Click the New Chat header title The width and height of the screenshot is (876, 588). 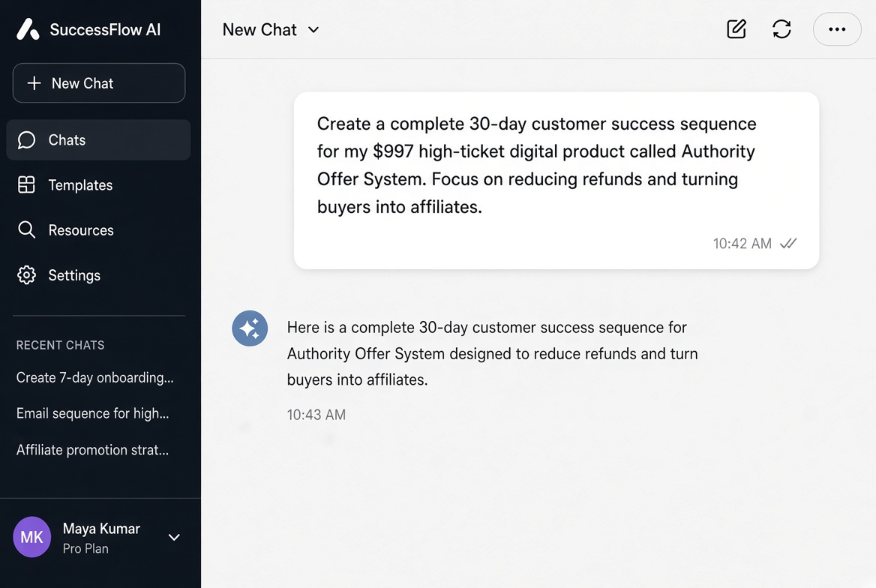259,29
